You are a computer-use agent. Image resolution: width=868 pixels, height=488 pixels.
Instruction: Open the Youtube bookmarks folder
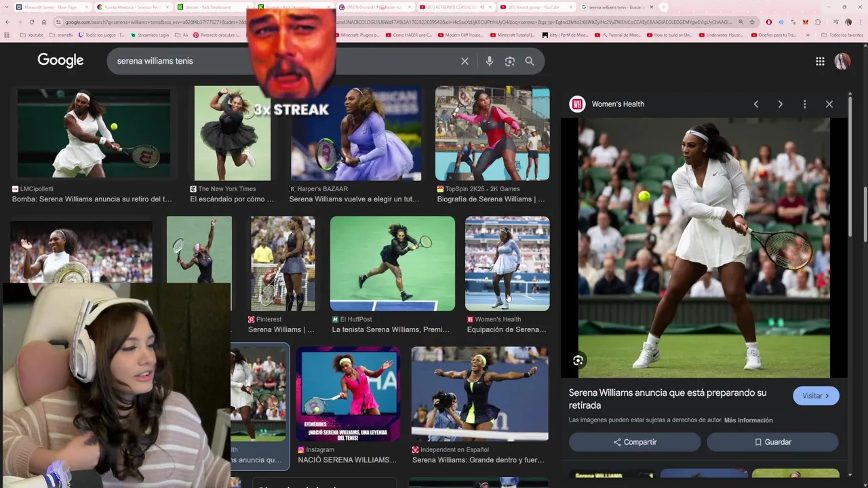coord(32,35)
